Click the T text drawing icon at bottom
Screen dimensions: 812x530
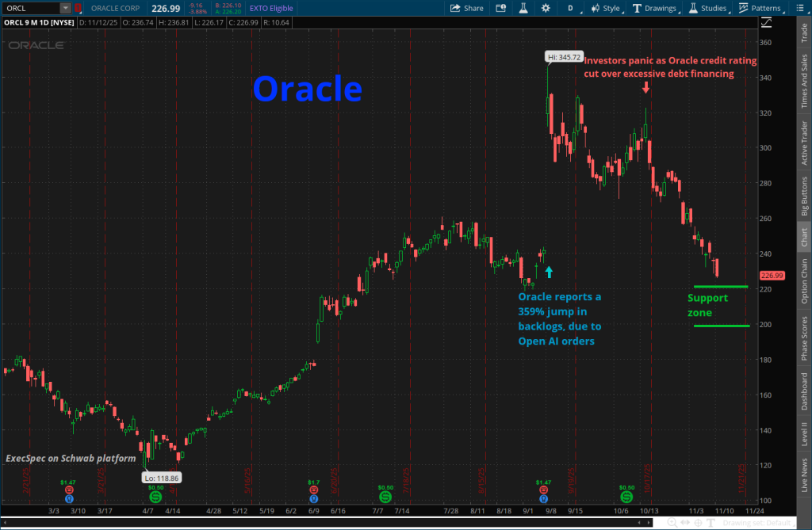click(710, 523)
